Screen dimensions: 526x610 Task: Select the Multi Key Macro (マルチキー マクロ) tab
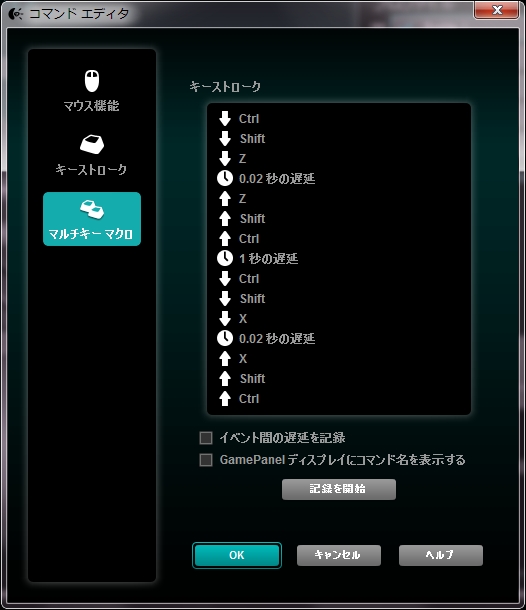pos(92,219)
